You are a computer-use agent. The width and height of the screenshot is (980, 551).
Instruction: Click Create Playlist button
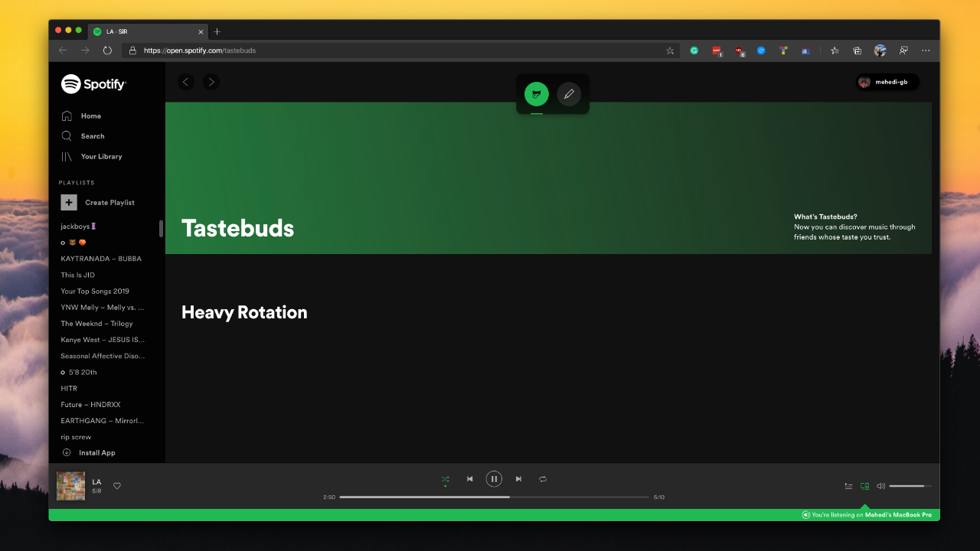109,203
